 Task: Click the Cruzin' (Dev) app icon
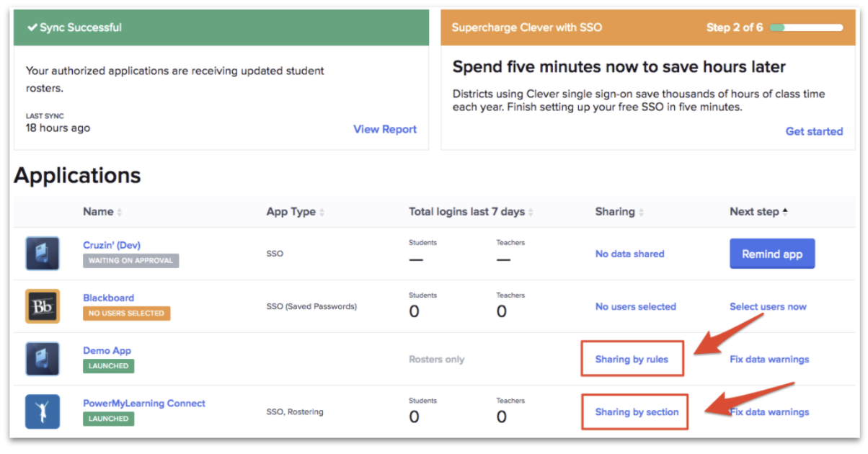[43, 254]
